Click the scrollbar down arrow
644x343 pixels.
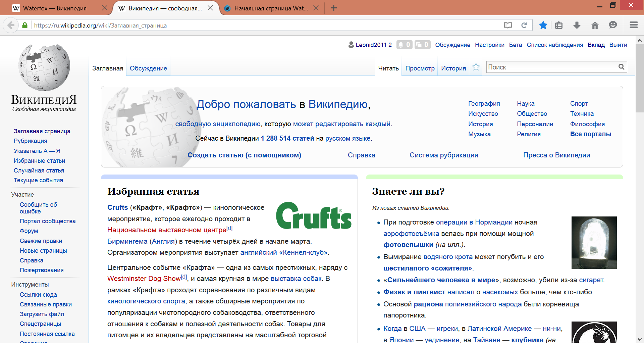click(640, 339)
